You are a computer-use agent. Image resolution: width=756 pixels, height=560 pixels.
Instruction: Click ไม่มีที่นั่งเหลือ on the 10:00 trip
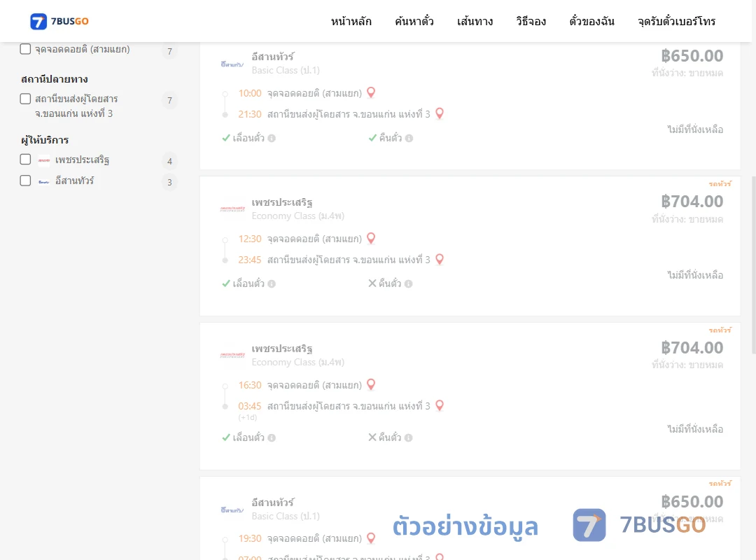point(695,129)
